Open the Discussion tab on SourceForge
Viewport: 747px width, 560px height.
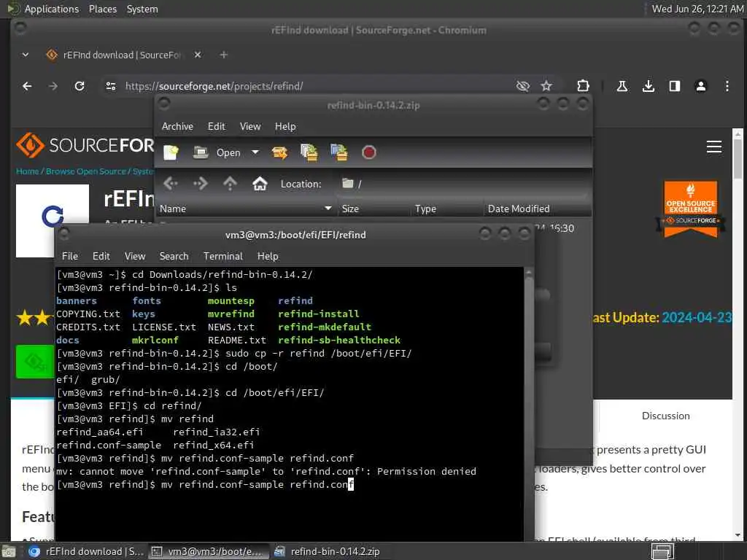click(665, 416)
